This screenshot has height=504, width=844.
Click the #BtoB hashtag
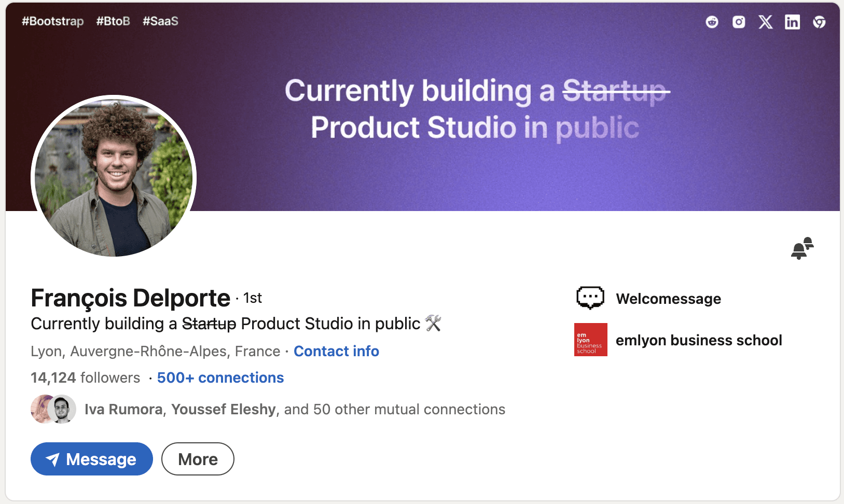[x=113, y=21]
